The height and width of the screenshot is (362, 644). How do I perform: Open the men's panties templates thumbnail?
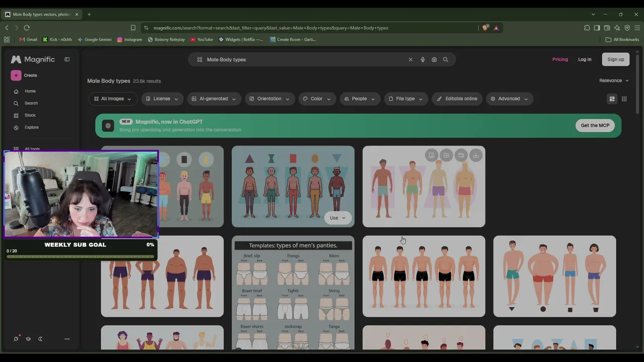293,293
